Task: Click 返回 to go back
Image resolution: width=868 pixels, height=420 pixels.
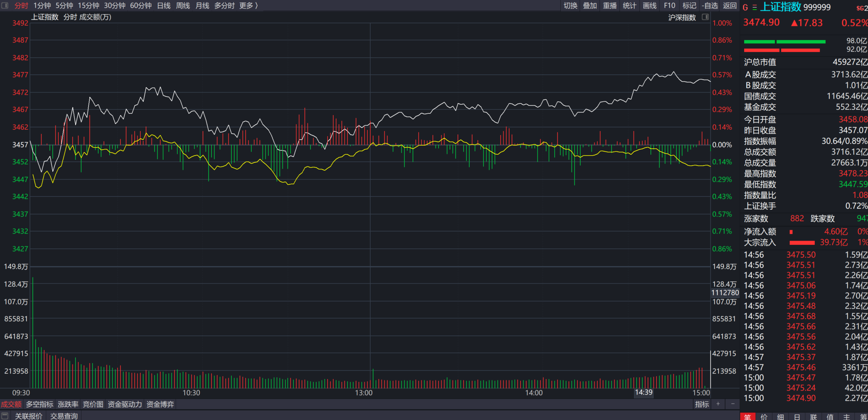Action: coord(730,5)
